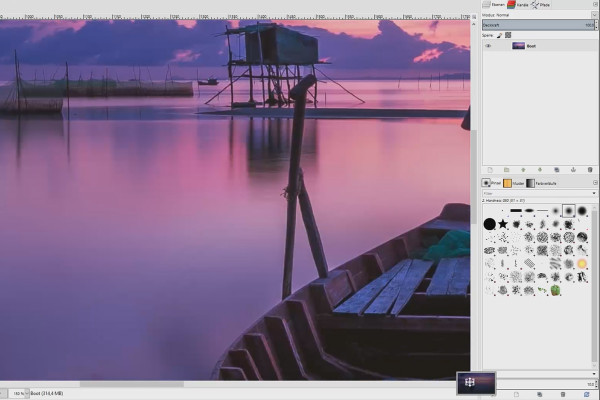Open the Muster patterns tab
Image resolution: width=600 pixels, height=400 pixels.
[514, 183]
